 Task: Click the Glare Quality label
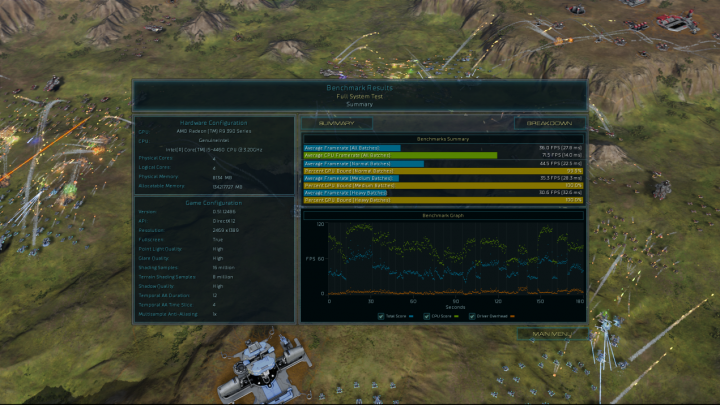[x=154, y=258]
